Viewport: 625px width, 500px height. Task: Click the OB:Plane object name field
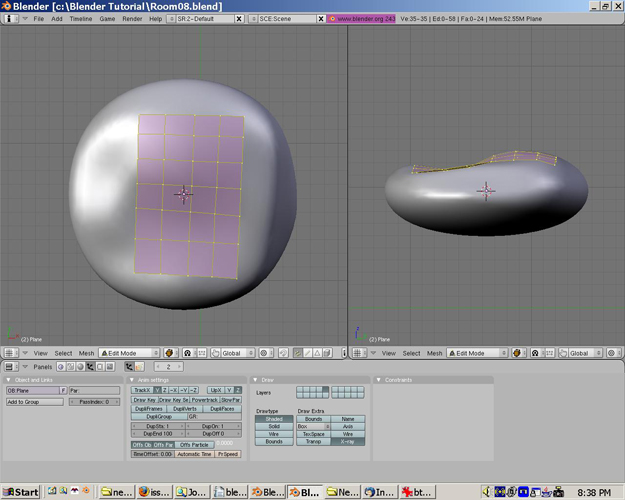pyautogui.click(x=32, y=390)
